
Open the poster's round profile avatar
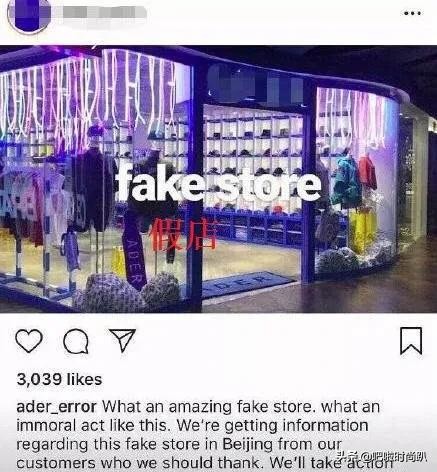click(x=29, y=16)
